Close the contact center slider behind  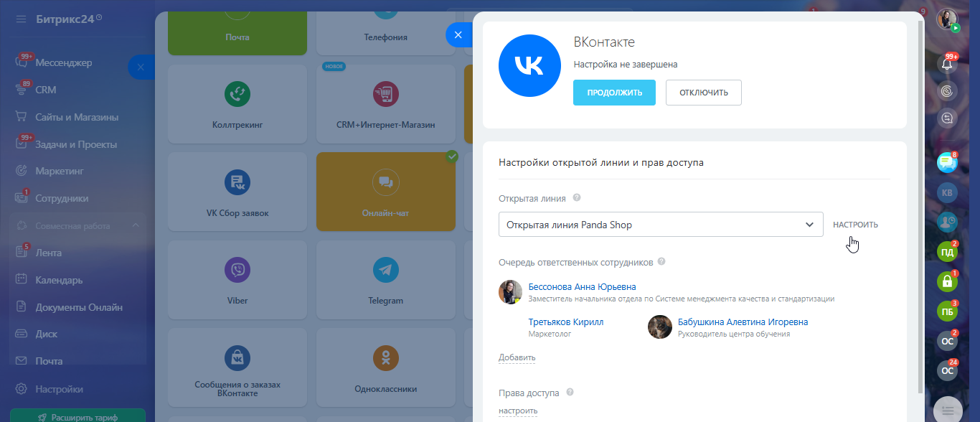(141, 67)
